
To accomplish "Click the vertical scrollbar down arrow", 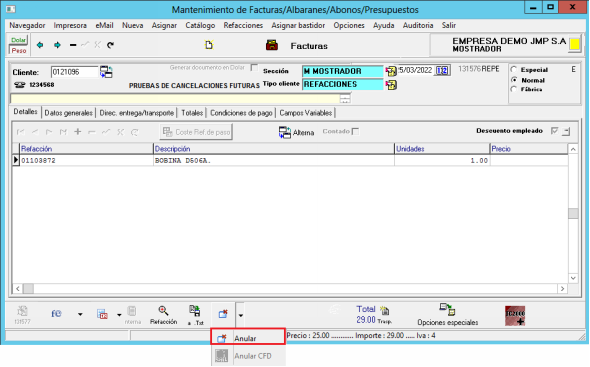I will tap(573, 278).
